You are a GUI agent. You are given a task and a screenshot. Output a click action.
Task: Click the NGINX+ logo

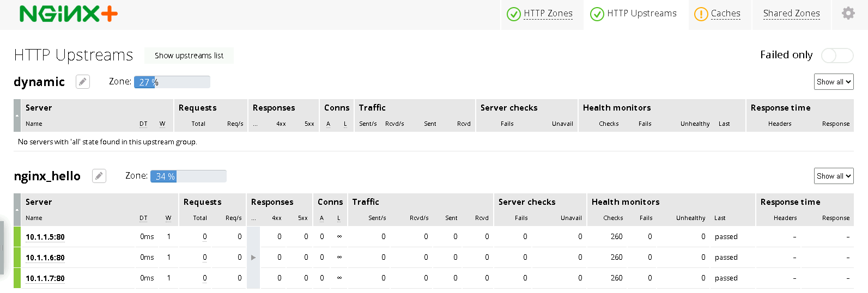click(69, 14)
